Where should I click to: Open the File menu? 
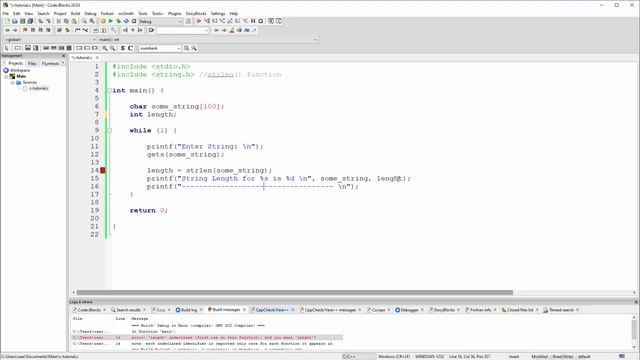(x=6, y=13)
